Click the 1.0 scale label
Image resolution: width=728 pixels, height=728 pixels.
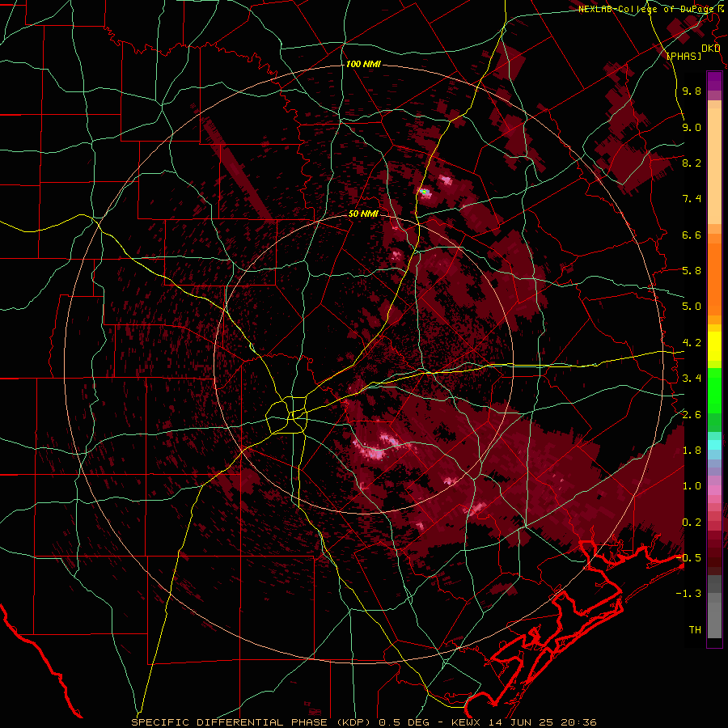pyautogui.click(x=692, y=486)
